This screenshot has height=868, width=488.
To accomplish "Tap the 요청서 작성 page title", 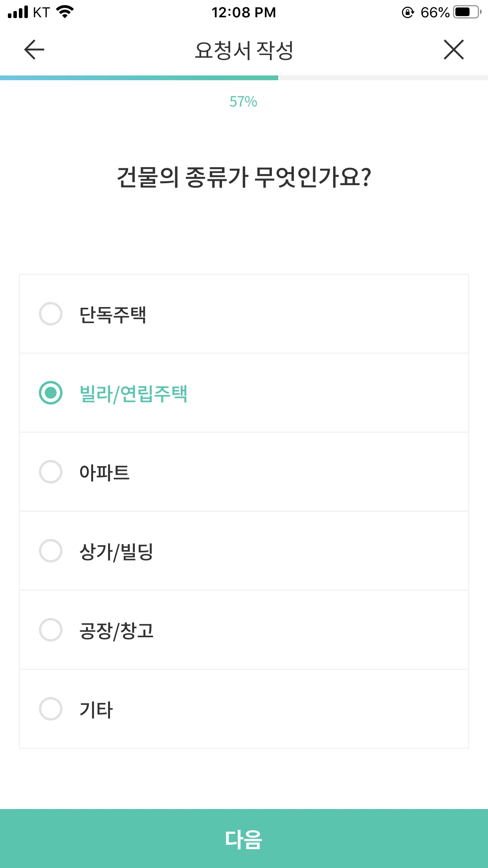I will 244,50.
